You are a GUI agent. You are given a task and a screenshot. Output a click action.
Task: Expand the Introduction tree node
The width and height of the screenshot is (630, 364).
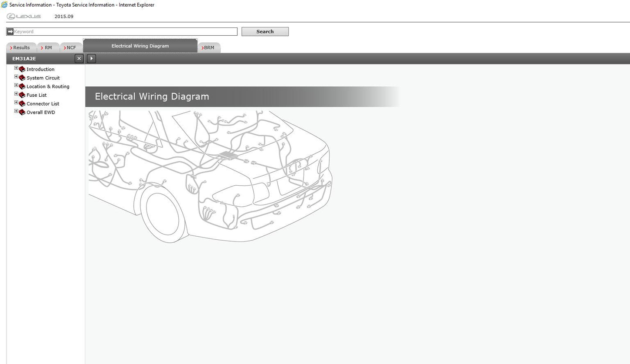coord(16,68)
